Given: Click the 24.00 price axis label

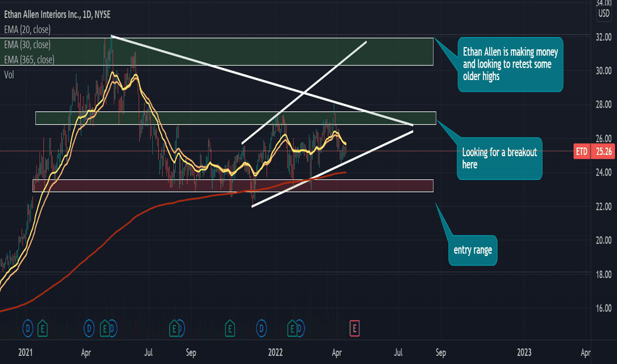Looking at the screenshot, I should 604,172.
